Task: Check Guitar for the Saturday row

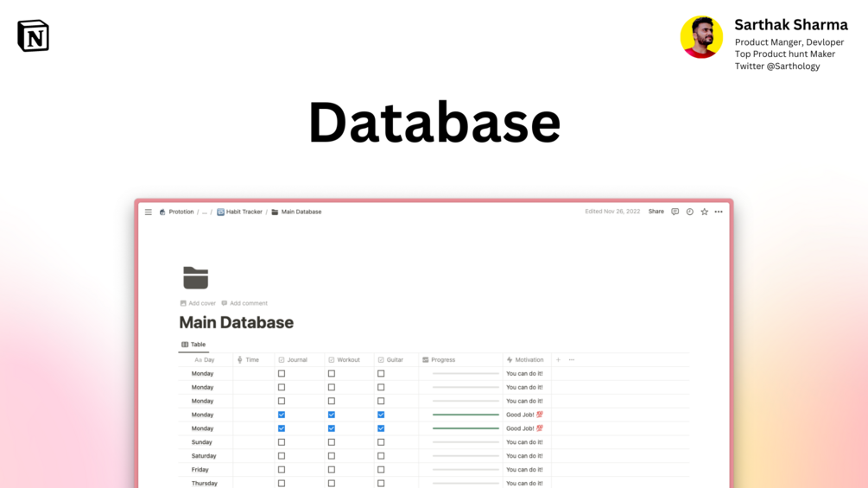Action: coord(381,456)
